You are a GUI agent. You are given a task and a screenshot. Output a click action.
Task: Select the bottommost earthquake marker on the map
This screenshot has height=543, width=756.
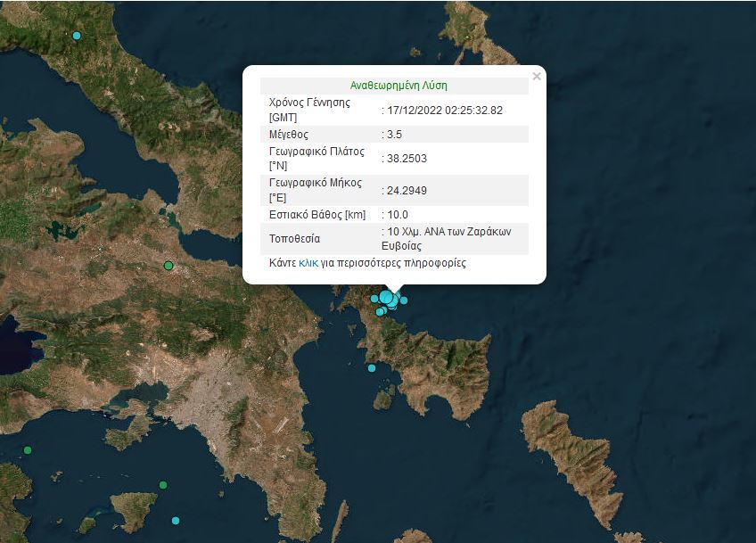tap(176, 520)
